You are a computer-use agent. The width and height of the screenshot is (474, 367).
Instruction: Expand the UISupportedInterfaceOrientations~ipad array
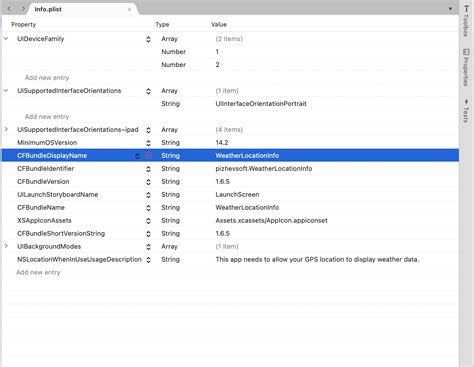pos(6,129)
